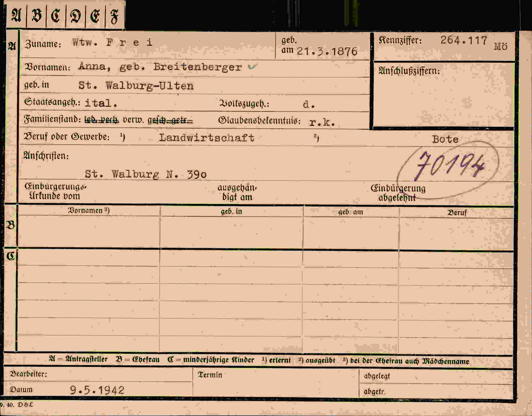Click the 'Termin' field
Screen dimensions: 532x416
point(276,383)
